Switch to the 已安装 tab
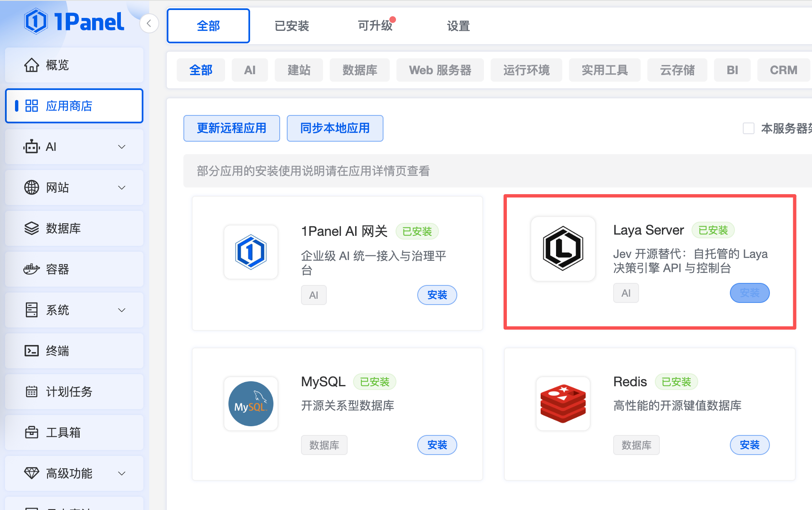Viewport: 812px width, 510px height. pyautogui.click(x=292, y=26)
